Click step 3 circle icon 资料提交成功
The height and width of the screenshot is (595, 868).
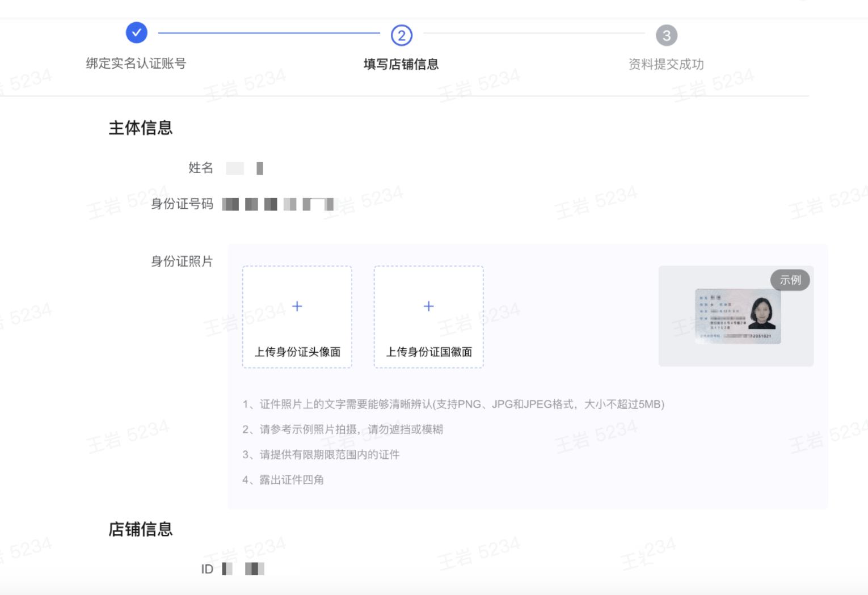click(x=666, y=35)
